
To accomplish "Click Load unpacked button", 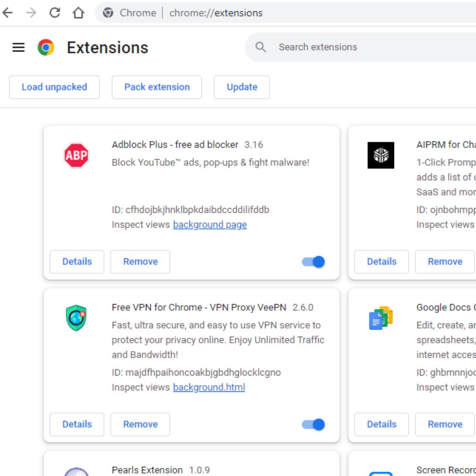I will (x=54, y=87).
